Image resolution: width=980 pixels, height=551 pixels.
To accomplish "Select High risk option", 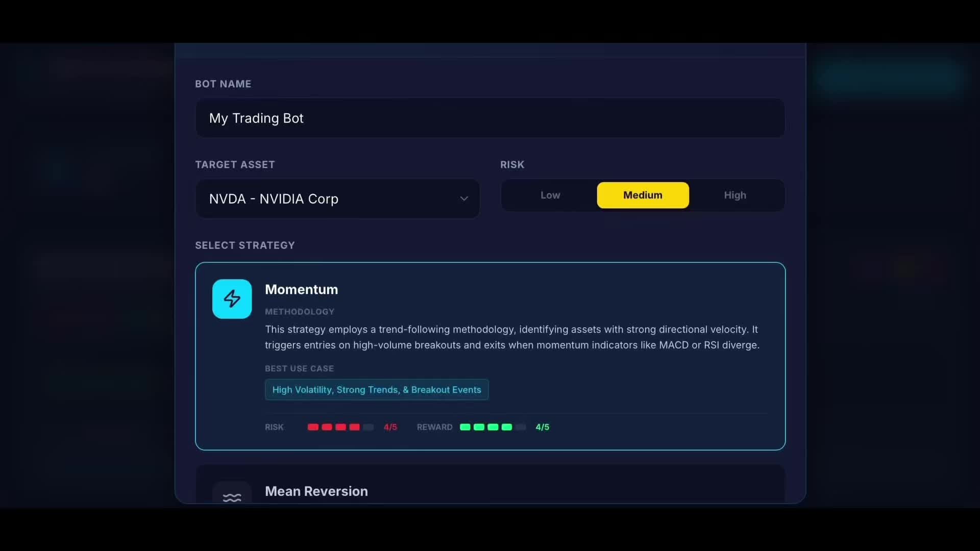I will point(735,195).
